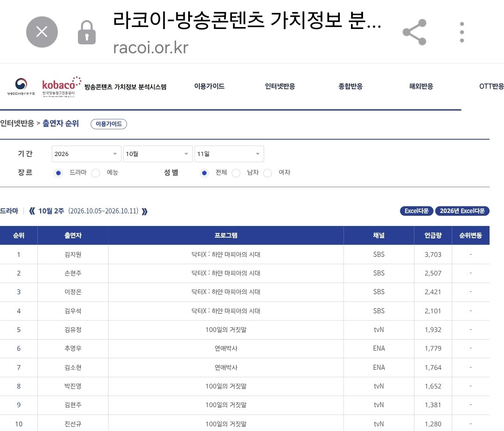Click the kobaco logo
The height and width of the screenshot is (431, 504).
(62, 86)
